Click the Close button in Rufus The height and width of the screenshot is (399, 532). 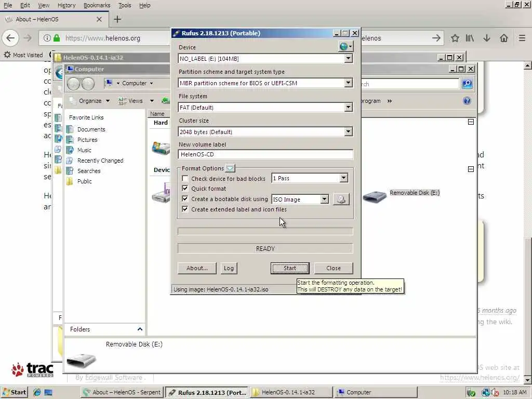[x=334, y=268]
